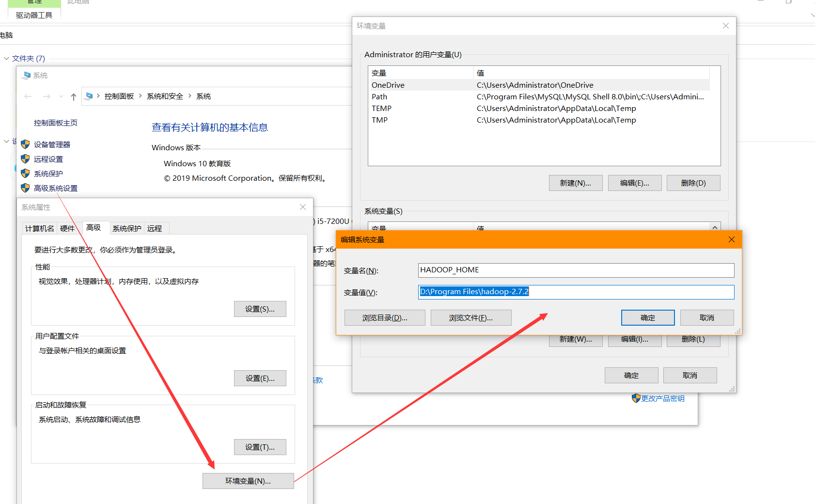Confirm environment variables dialog with 确定
This screenshot has width=815, height=504.
pyautogui.click(x=631, y=376)
